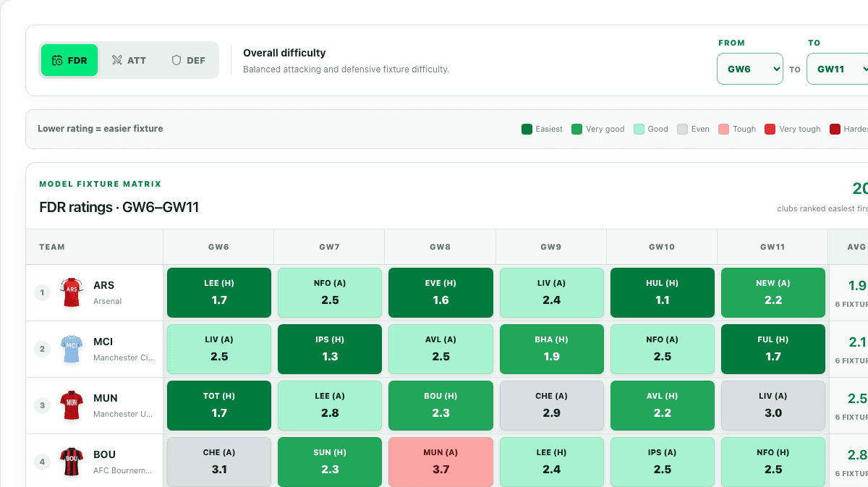
Task: Click the shield icon for DEF
Action: [176, 61]
